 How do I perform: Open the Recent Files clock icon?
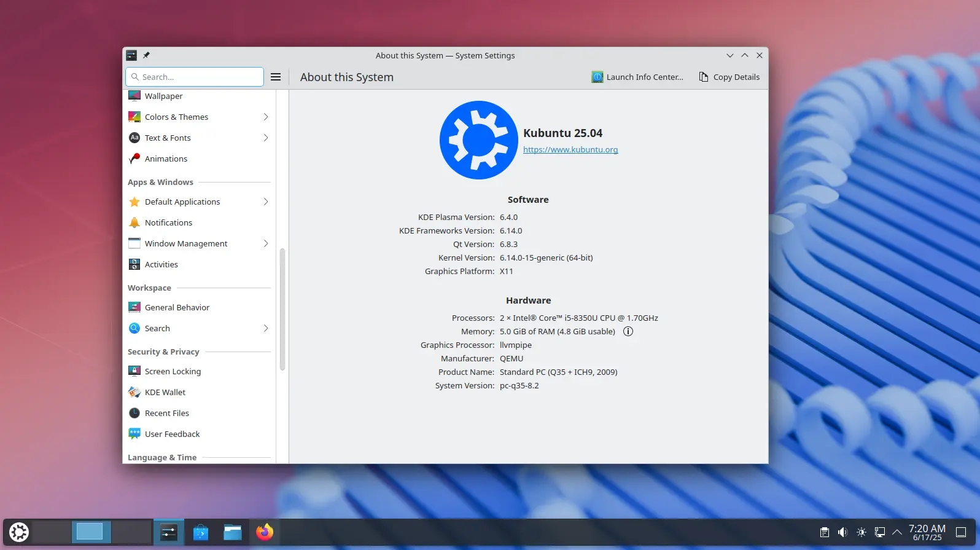click(134, 413)
